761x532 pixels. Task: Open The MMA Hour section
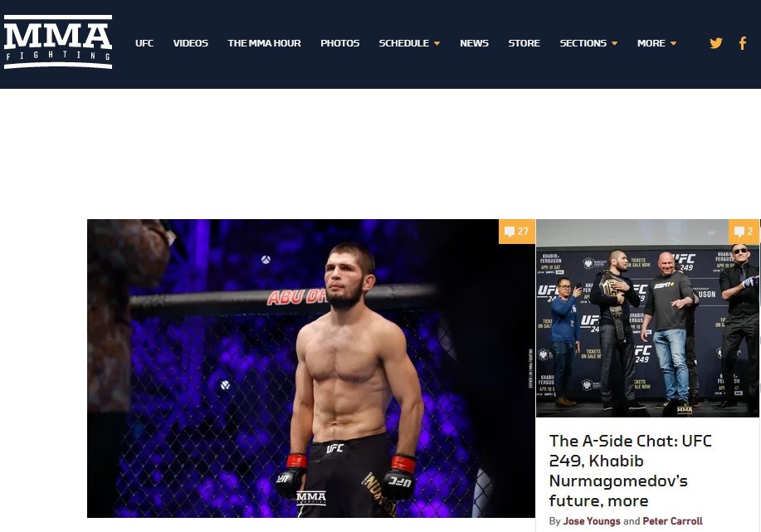[x=264, y=43]
